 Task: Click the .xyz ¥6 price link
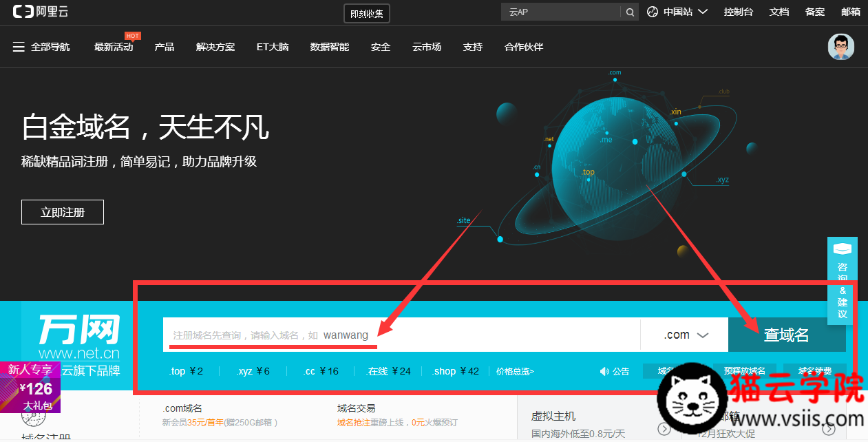(x=253, y=371)
